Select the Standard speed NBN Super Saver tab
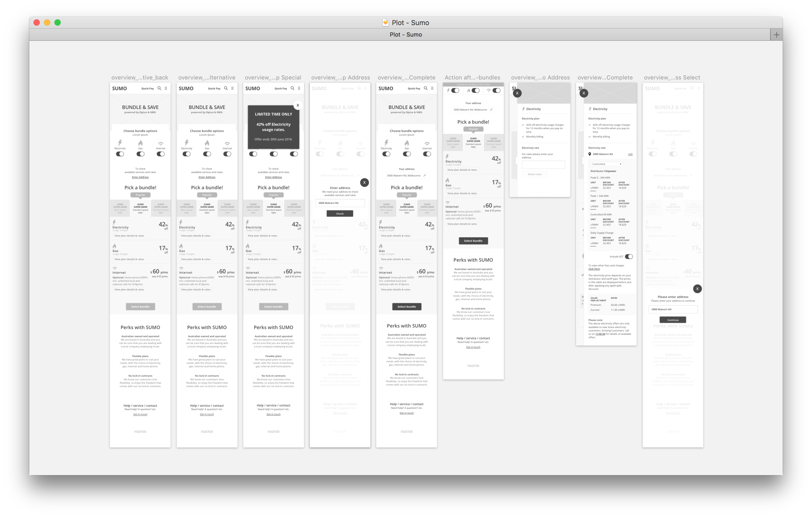The height and width of the screenshot is (517, 812). pos(140,208)
